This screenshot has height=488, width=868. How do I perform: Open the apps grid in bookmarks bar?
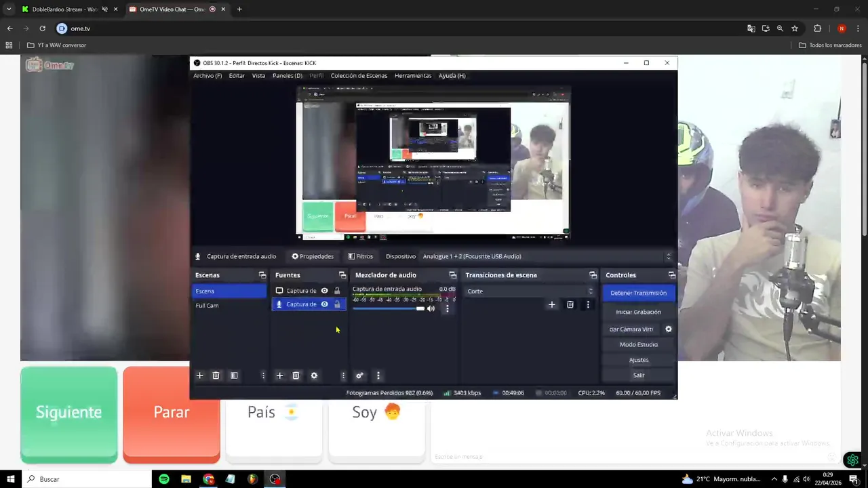click(9, 45)
